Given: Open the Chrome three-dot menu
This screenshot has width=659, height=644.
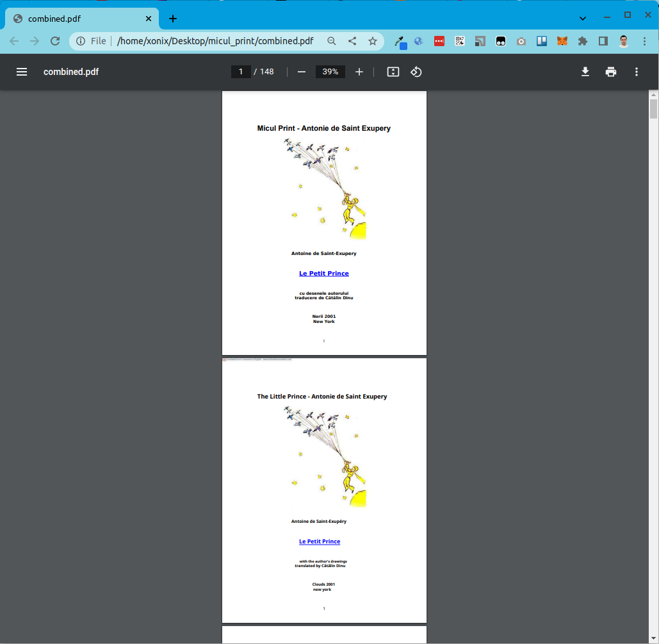Looking at the screenshot, I should coord(644,41).
